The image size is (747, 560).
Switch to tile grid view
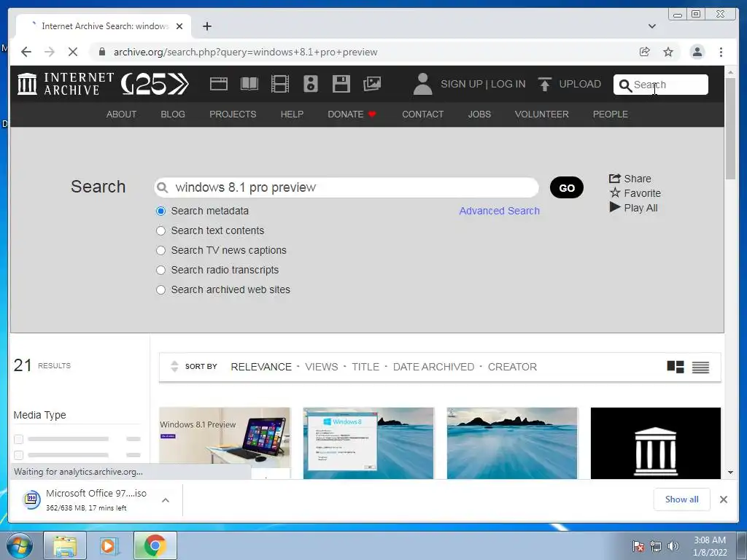(x=675, y=367)
